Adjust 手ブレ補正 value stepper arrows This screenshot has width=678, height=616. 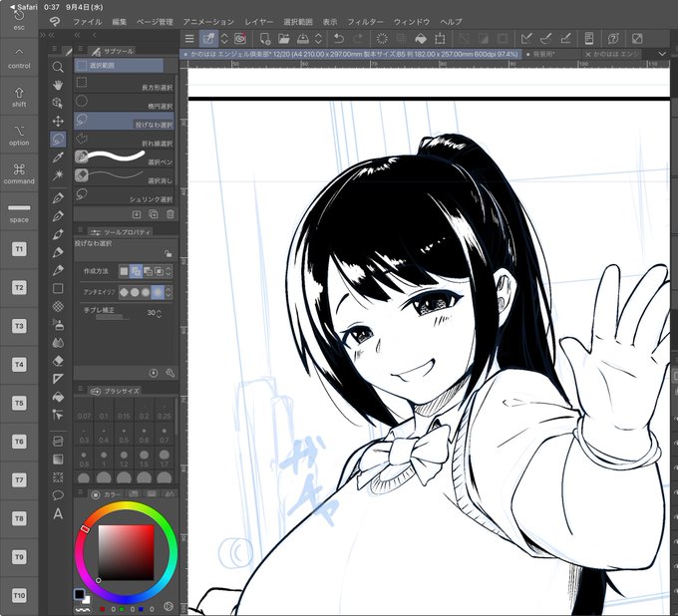tap(160, 313)
